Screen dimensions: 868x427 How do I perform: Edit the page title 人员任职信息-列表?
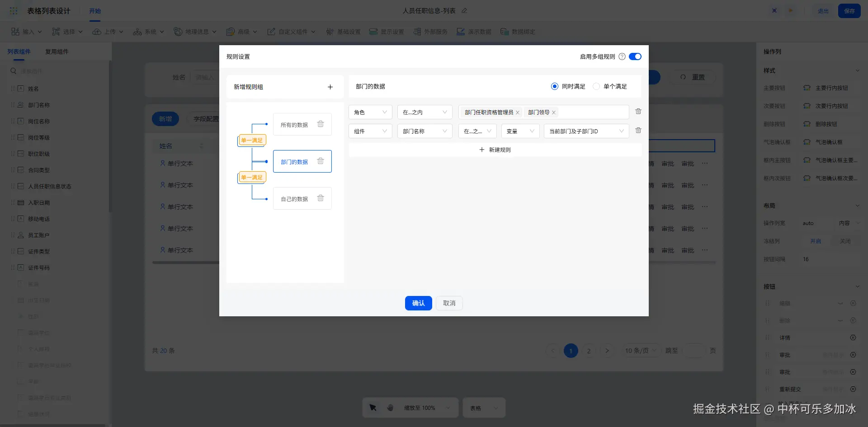pos(464,11)
